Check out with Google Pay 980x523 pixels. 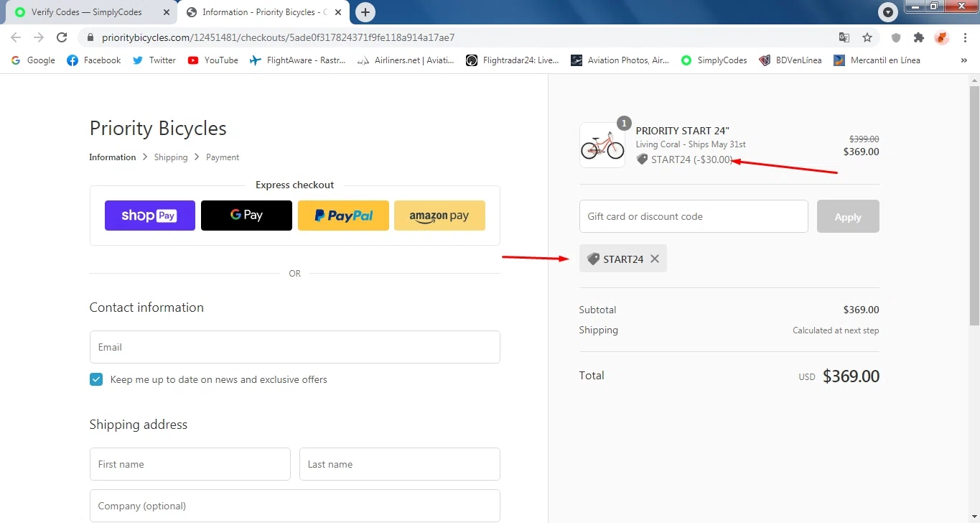coord(246,216)
